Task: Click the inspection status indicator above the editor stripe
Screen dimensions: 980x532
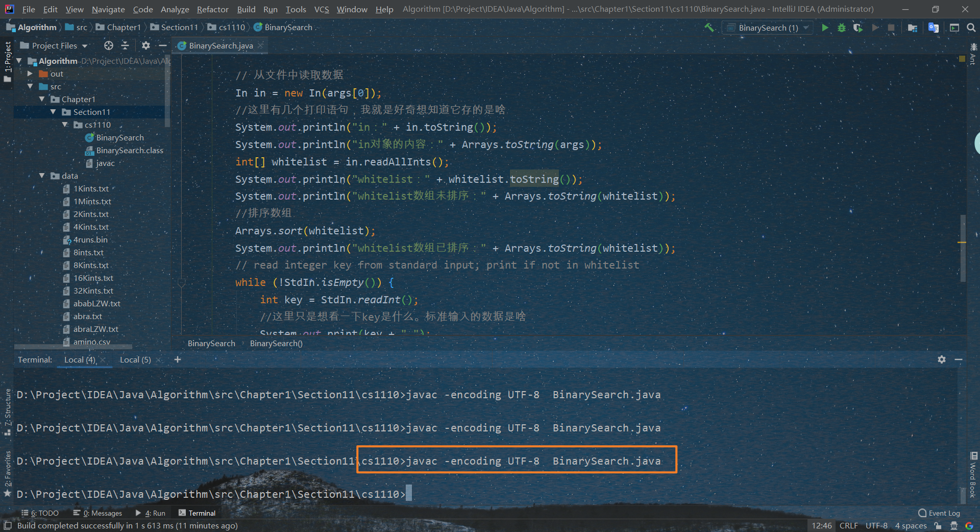Action: [962, 59]
